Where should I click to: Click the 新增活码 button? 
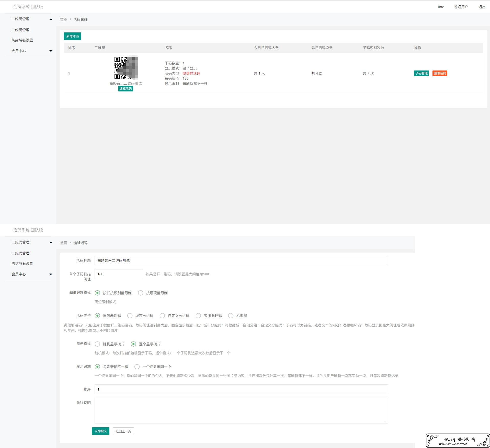[73, 36]
